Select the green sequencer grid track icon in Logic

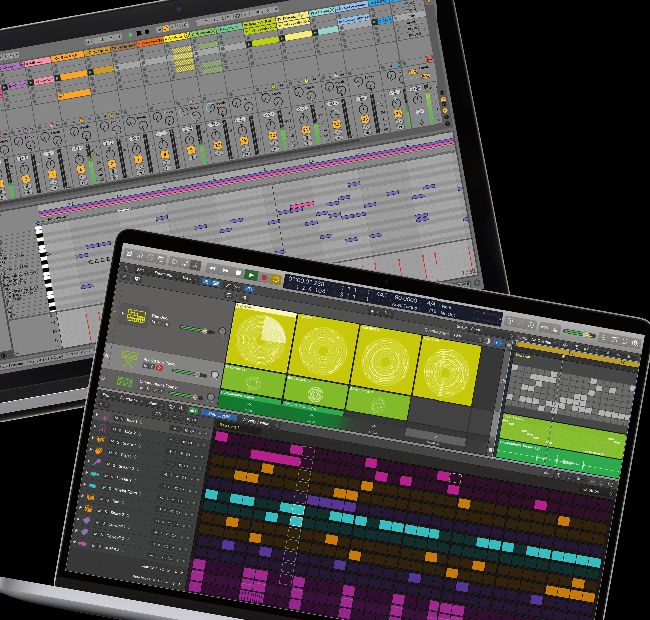tap(123, 382)
